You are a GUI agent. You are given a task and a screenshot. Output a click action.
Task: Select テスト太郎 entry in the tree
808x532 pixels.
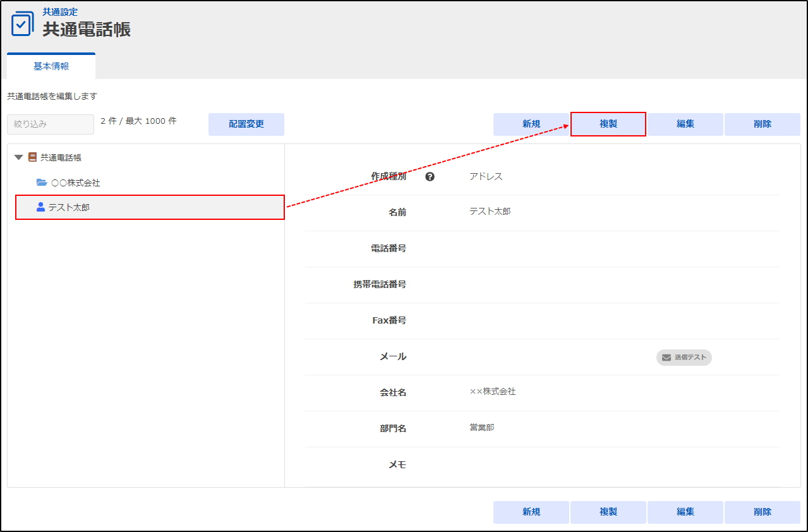coord(69,207)
